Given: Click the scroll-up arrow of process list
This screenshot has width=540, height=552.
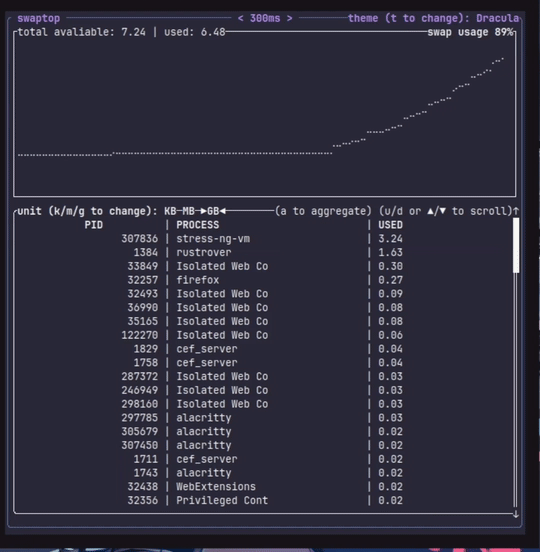Looking at the screenshot, I should tap(516, 211).
